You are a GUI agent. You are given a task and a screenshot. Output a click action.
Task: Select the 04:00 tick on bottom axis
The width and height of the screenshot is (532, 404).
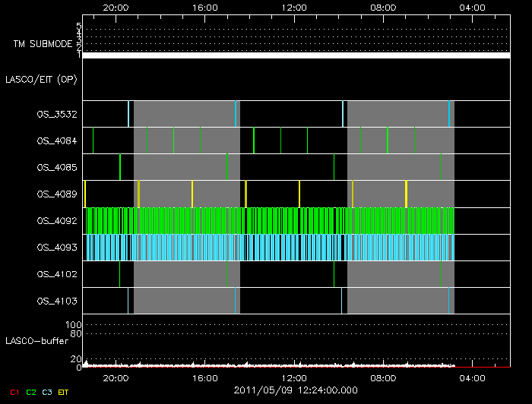click(473, 377)
